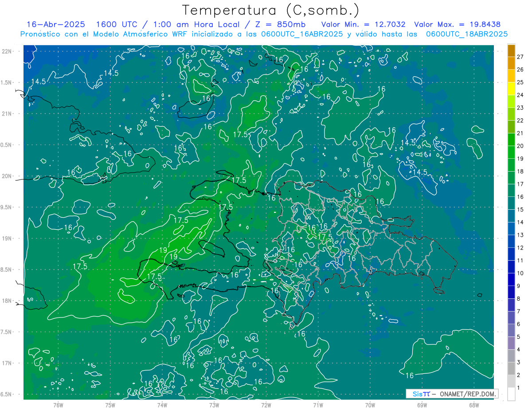Click the legend value "1"

(x=518, y=388)
